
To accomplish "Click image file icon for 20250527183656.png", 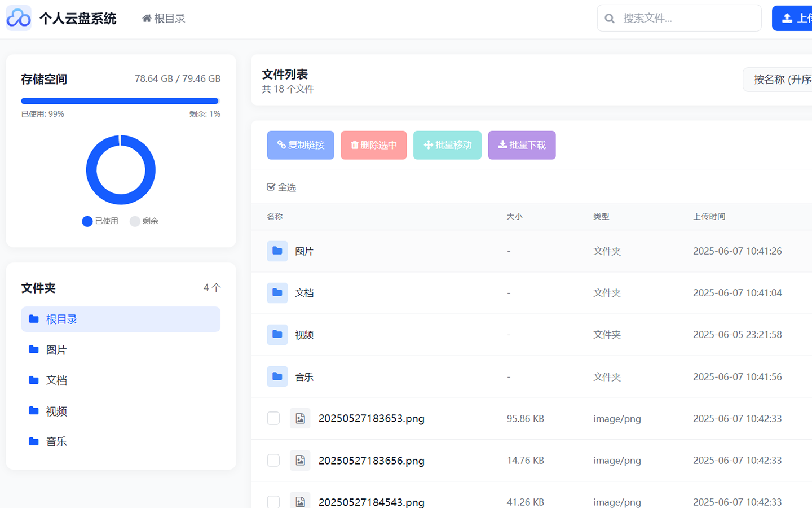I will (300, 460).
